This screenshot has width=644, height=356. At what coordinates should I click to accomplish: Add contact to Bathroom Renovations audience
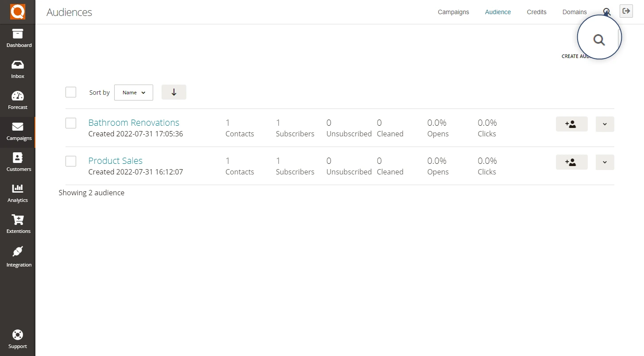coord(571,124)
